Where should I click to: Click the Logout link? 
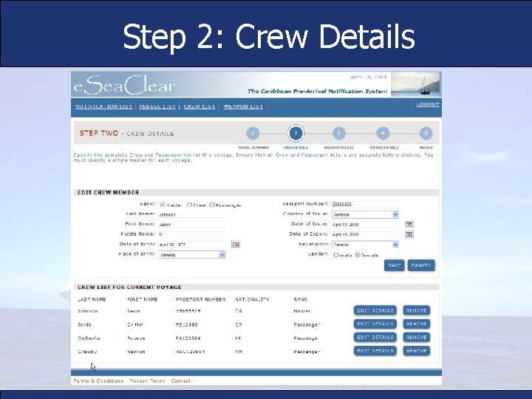click(x=428, y=104)
